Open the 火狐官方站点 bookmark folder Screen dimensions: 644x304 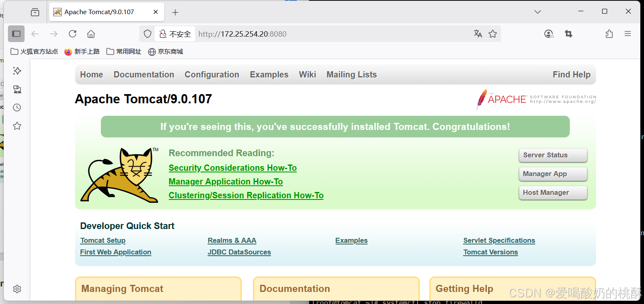(34, 52)
